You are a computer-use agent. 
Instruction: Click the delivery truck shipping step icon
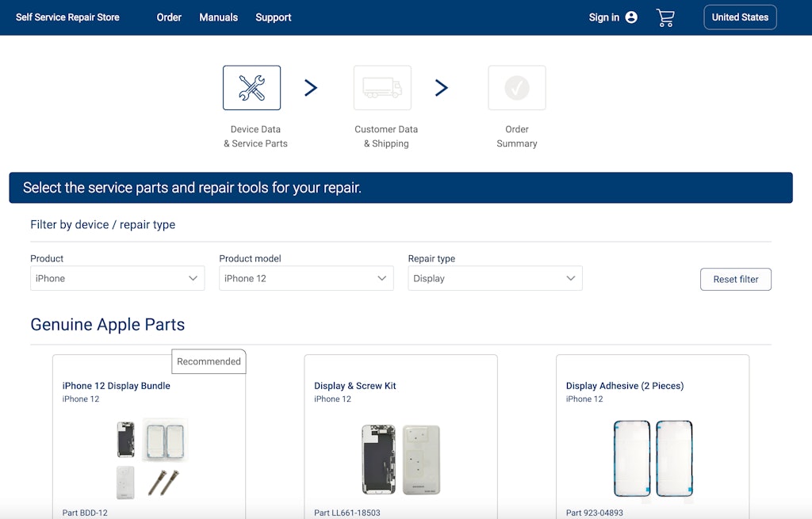[x=382, y=88]
